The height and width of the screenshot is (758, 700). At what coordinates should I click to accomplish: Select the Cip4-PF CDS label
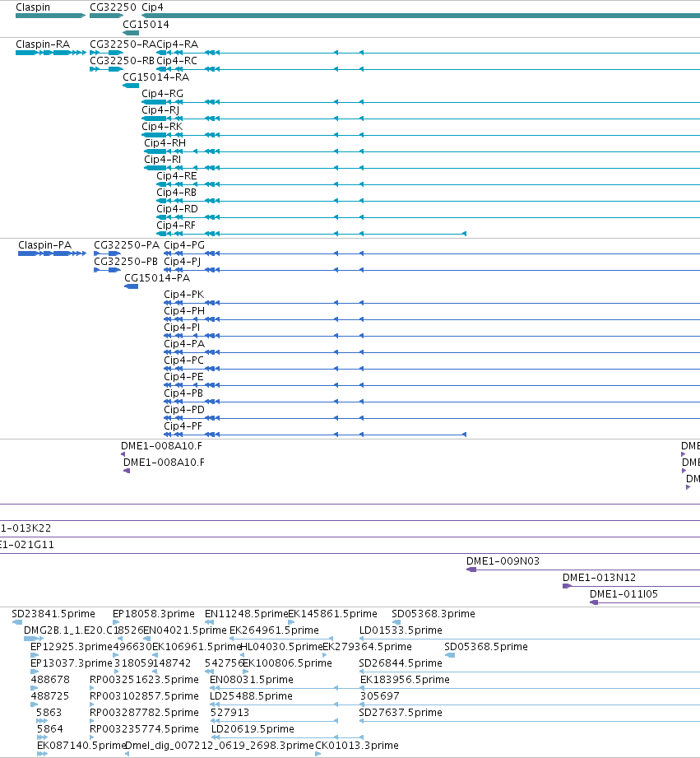183,426
